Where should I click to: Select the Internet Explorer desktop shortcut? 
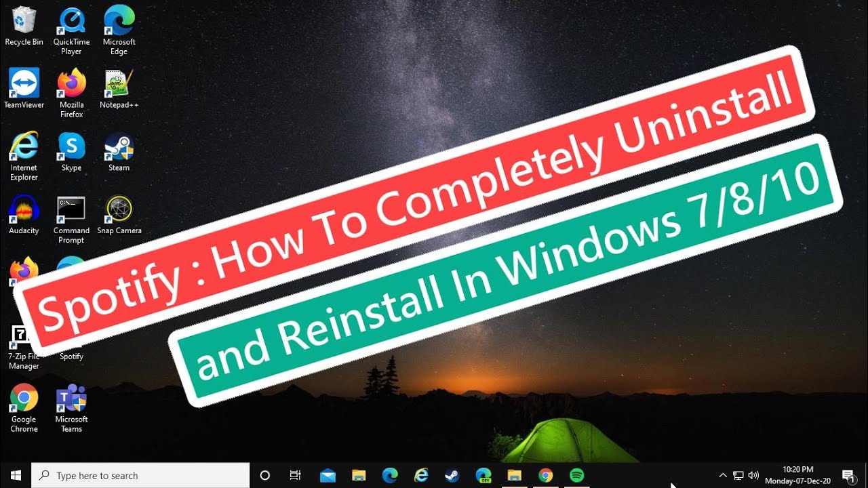[24, 157]
